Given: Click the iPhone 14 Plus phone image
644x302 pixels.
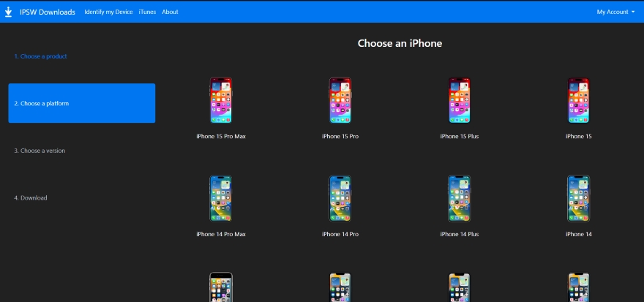Looking at the screenshot, I should (x=459, y=199).
